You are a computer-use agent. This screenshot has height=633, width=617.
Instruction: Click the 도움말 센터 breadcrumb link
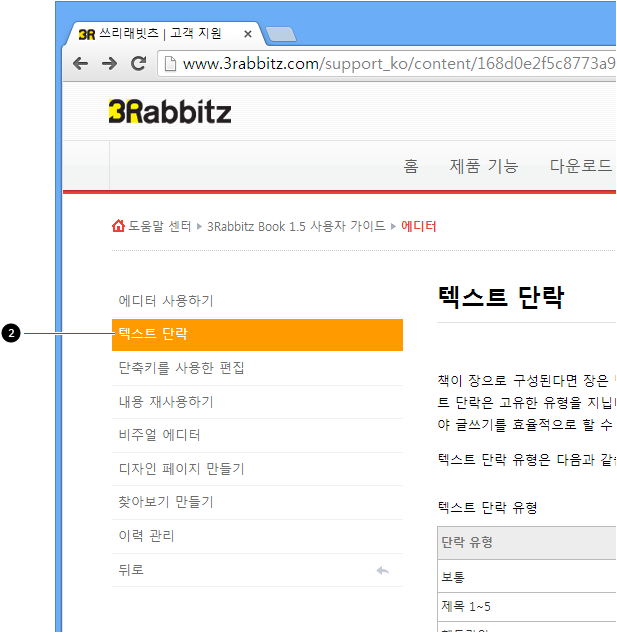coord(159,226)
